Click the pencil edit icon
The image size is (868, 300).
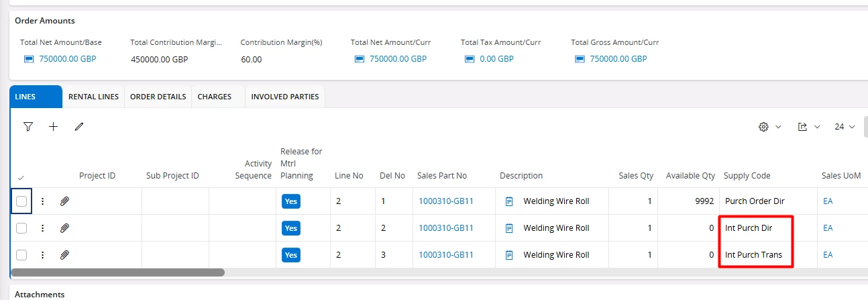(x=79, y=126)
